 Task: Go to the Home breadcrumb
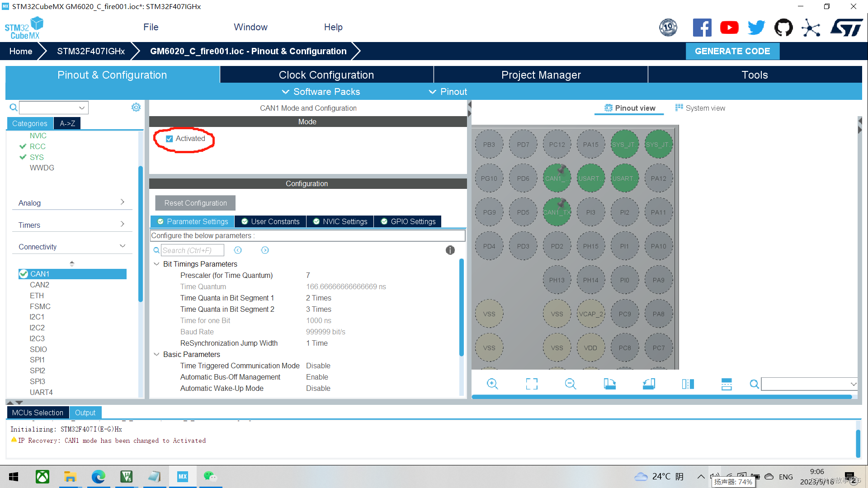(21, 51)
